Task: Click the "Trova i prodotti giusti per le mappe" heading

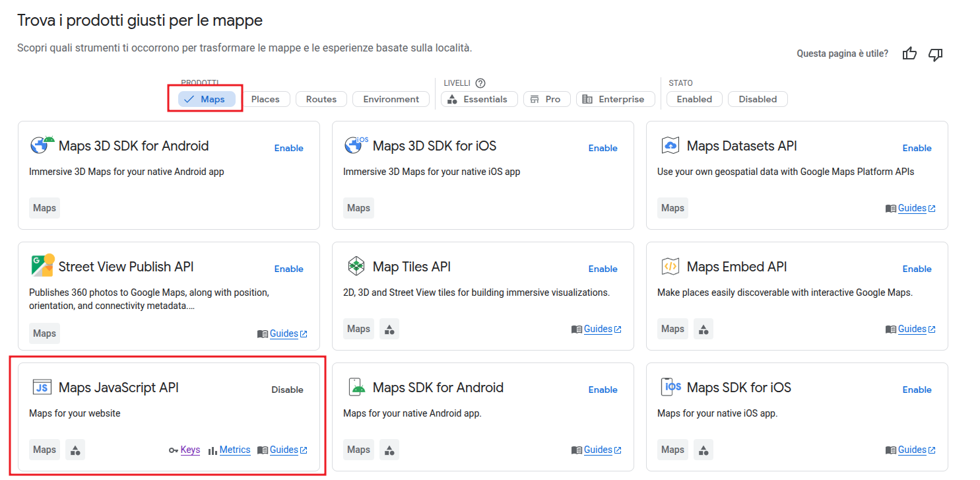Action: click(x=140, y=20)
